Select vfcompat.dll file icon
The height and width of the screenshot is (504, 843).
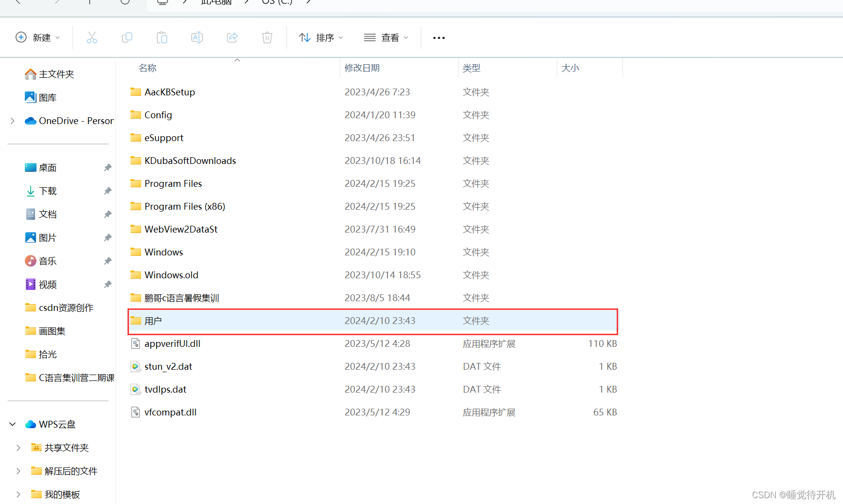[136, 412]
